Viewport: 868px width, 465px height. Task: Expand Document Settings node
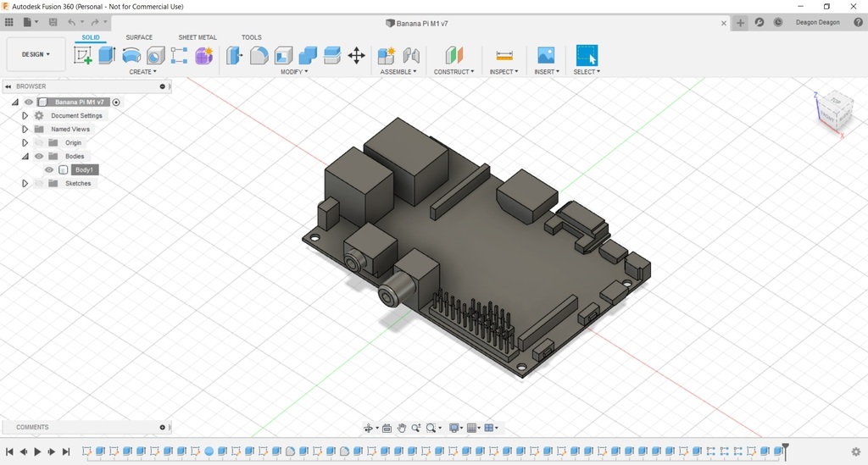point(25,115)
